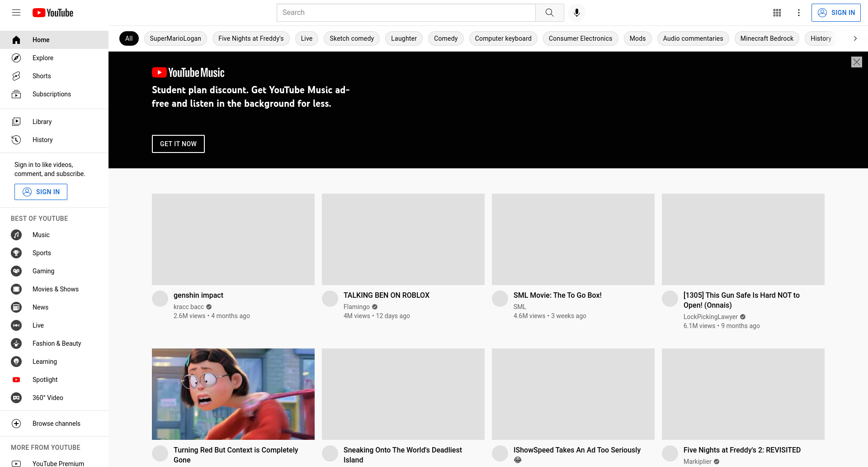The image size is (868, 467).
Task: Close the YouTube Music banner
Action: click(857, 62)
